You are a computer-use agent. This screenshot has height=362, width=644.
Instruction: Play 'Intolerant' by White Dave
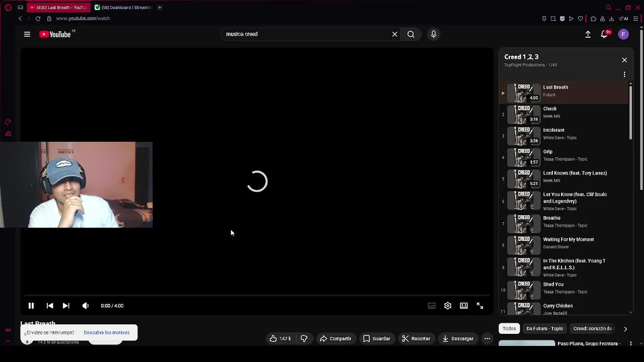[x=563, y=136]
